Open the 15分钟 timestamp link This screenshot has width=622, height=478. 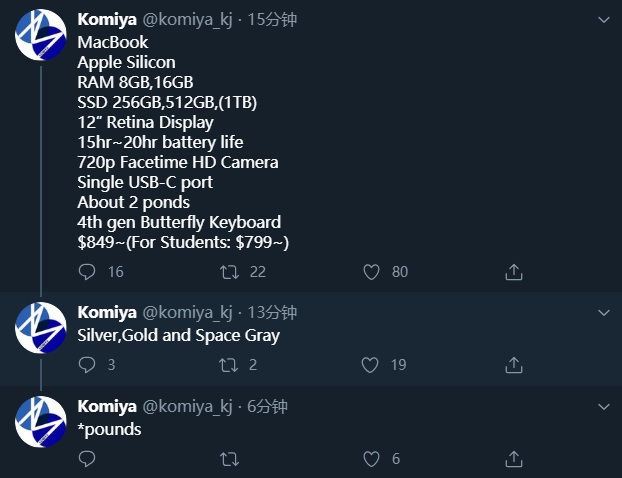(272, 20)
